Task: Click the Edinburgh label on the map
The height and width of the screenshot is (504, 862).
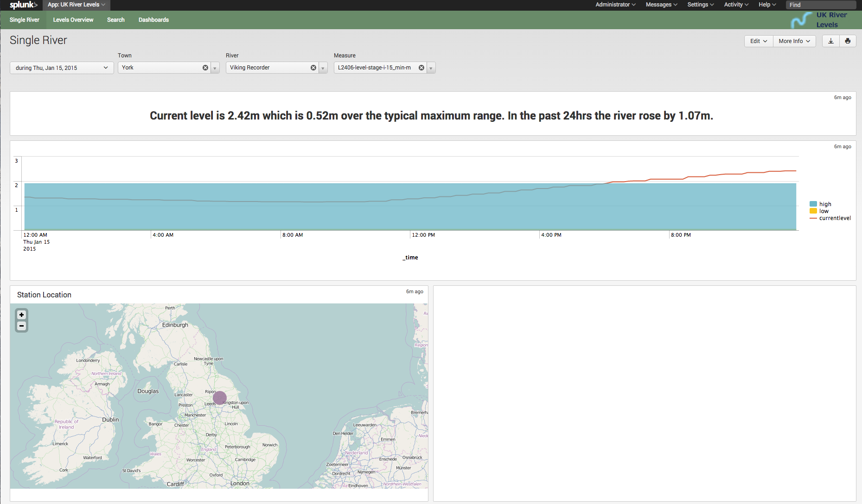Action: click(x=175, y=325)
